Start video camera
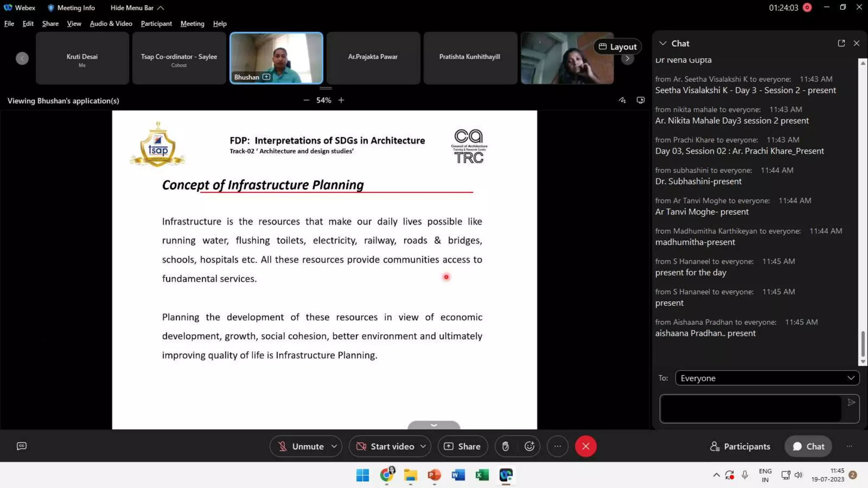Image resolution: width=868 pixels, height=488 pixels. coord(385,446)
